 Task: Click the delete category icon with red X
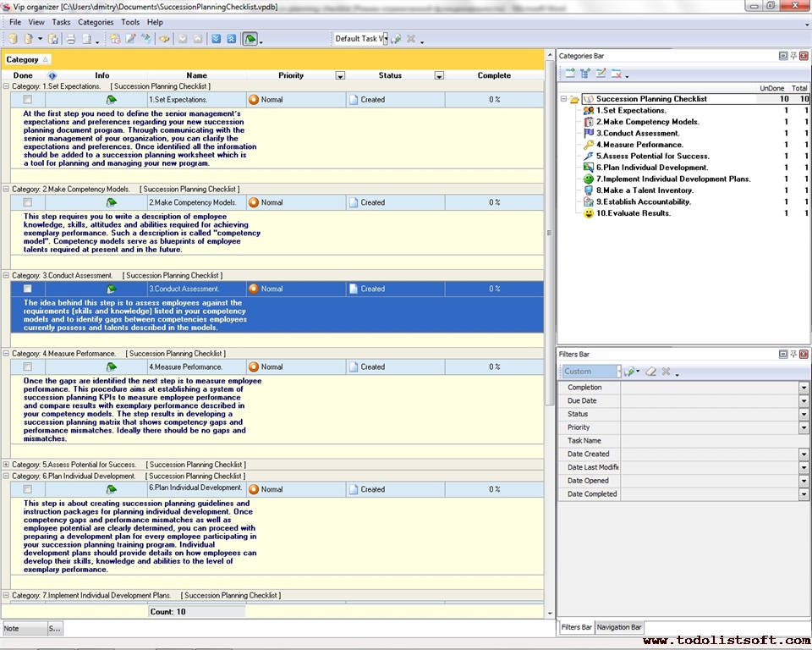pos(616,74)
